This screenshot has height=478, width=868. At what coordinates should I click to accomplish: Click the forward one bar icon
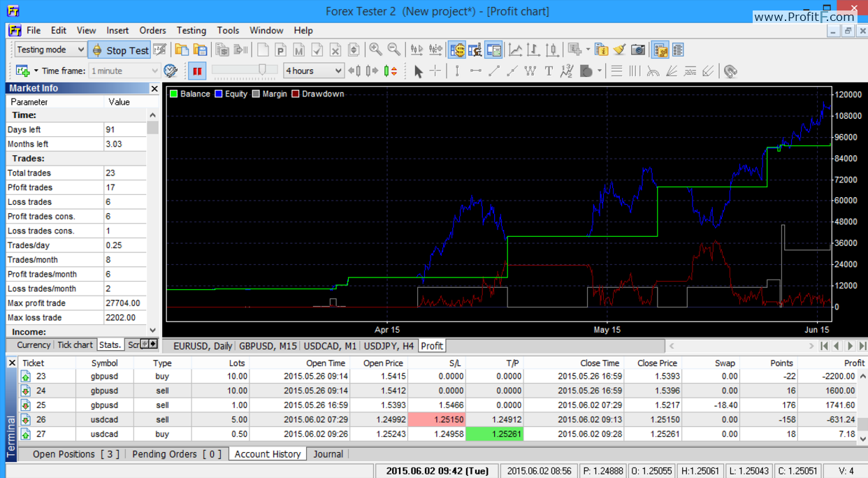[x=372, y=71]
